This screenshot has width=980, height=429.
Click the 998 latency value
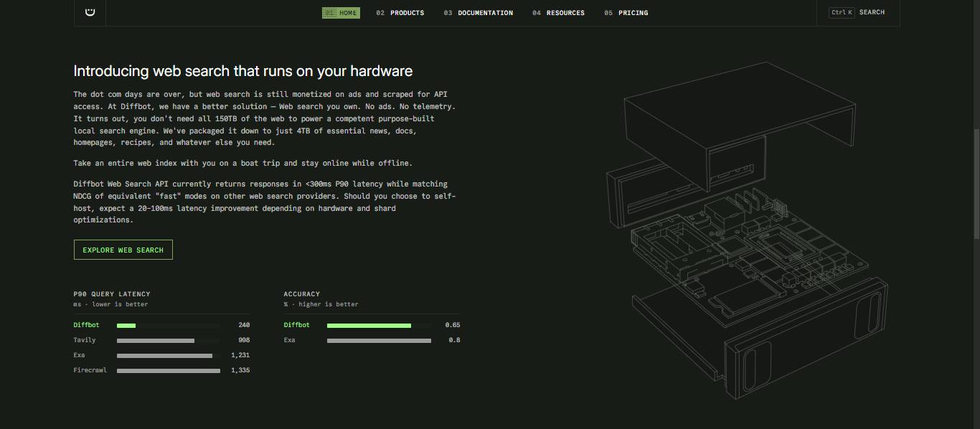(x=244, y=340)
